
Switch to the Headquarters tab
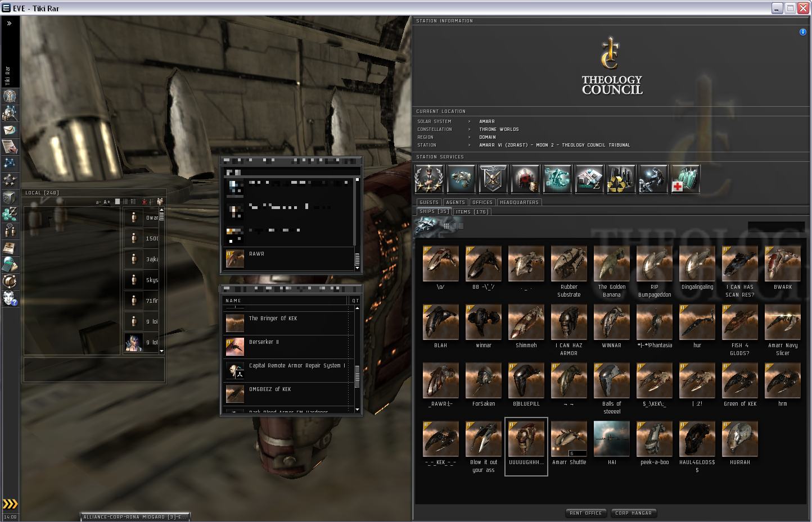pyautogui.click(x=520, y=202)
